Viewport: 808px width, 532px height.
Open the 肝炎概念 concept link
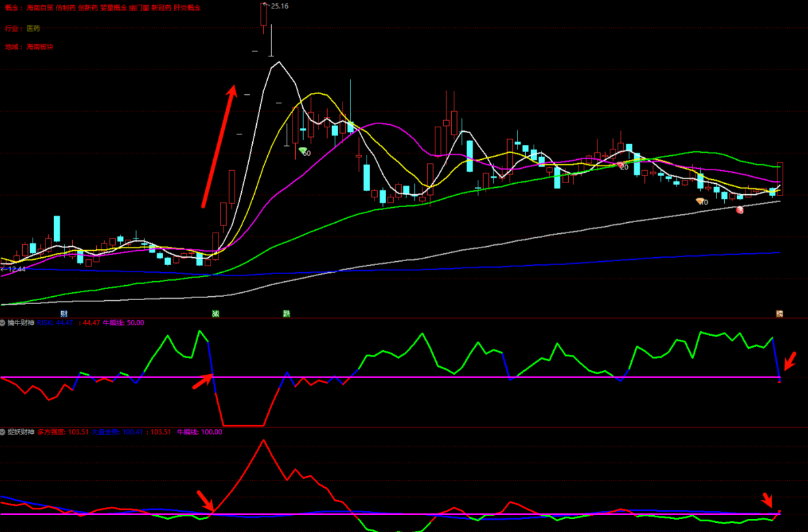187,8
